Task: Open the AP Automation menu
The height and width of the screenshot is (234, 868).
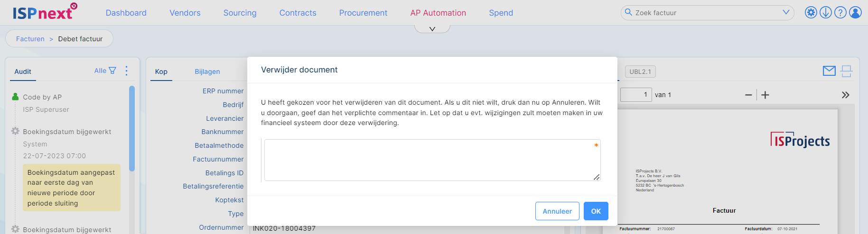Action: 438,13
